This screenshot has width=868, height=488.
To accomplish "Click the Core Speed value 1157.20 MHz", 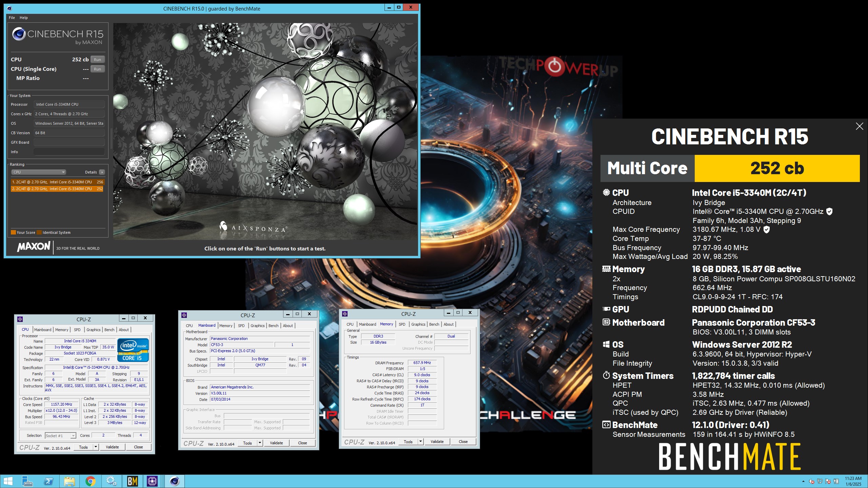I will point(61,404).
